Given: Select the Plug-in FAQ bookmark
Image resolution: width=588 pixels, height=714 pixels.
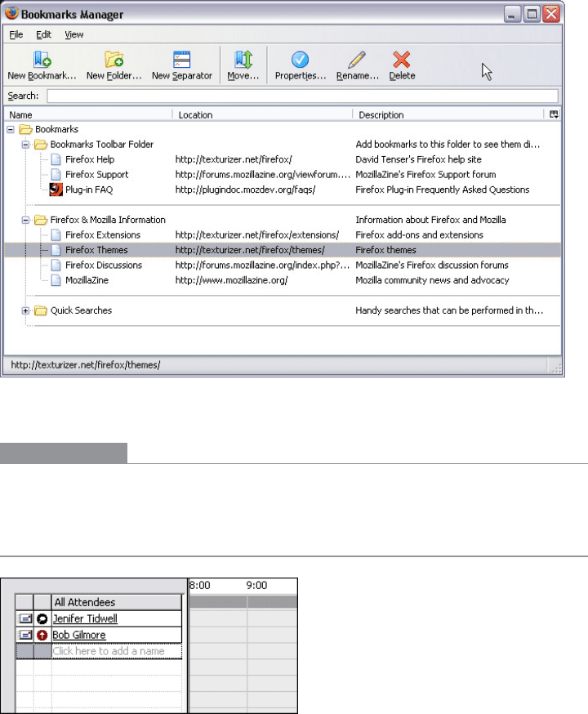Looking at the screenshot, I should (x=89, y=190).
